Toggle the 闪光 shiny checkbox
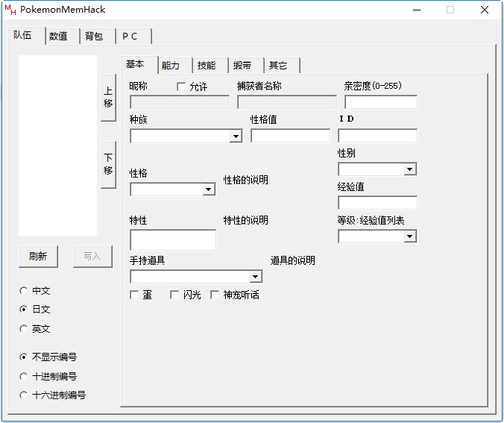 point(175,295)
